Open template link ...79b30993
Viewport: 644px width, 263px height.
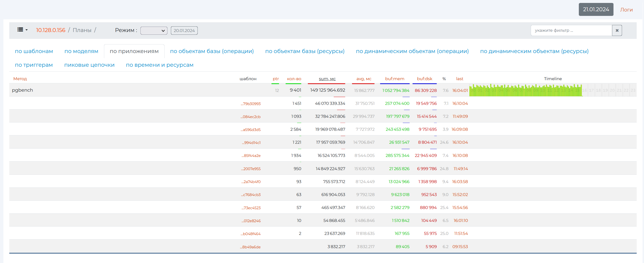250,104
